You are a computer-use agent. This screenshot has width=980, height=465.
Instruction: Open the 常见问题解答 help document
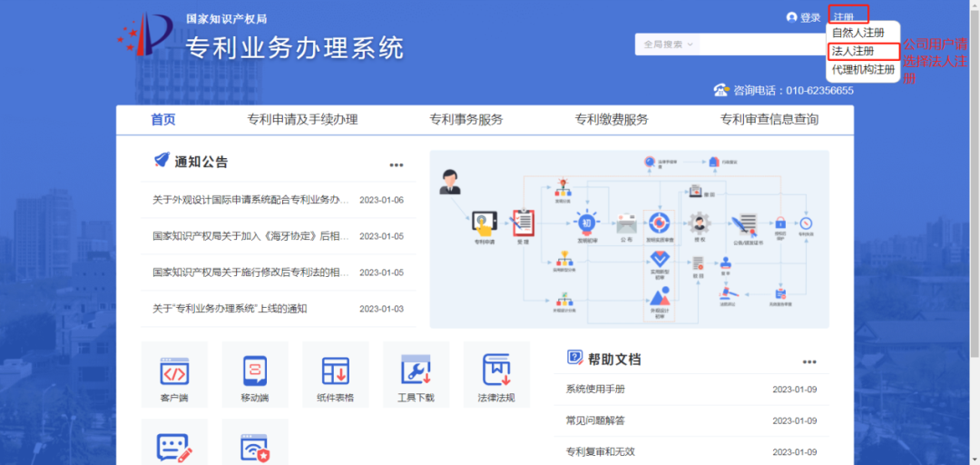595,420
